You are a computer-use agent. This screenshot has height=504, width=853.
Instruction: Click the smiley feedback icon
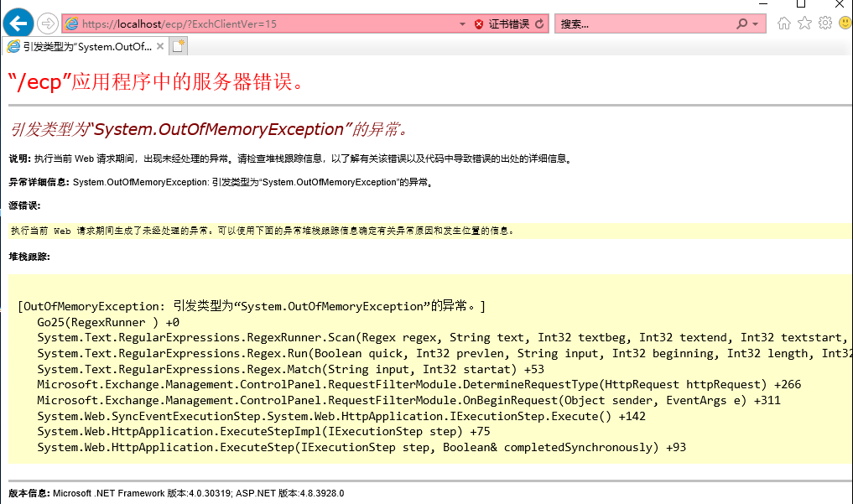point(845,23)
